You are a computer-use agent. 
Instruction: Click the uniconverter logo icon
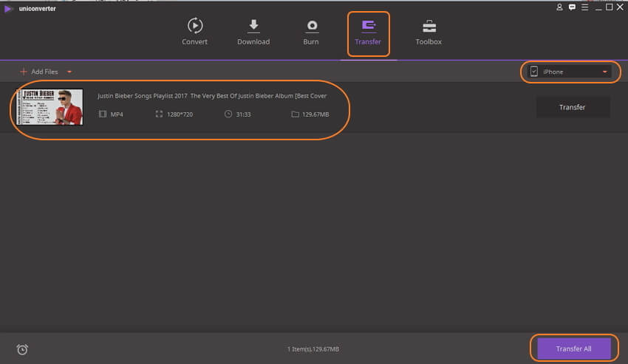click(x=8, y=8)
